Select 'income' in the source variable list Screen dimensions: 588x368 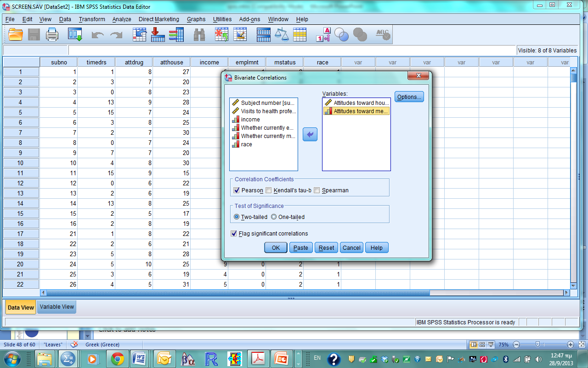click(264, 120)
